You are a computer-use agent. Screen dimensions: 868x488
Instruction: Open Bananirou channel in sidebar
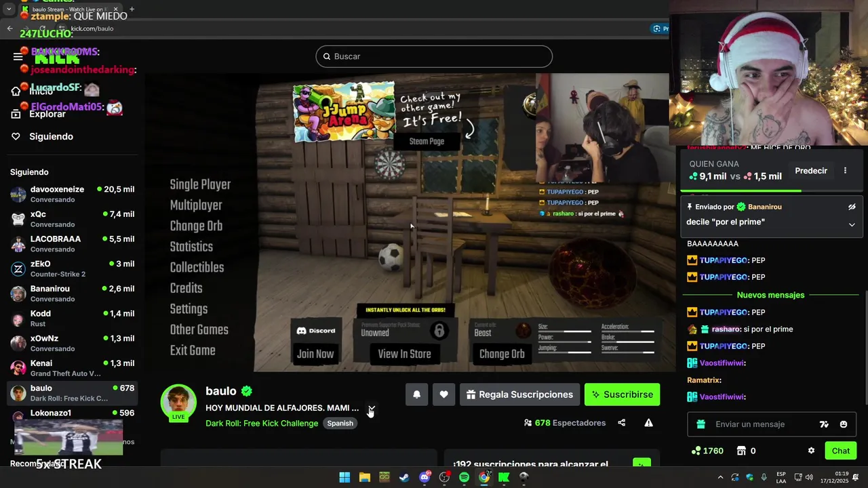pos(72,293)
